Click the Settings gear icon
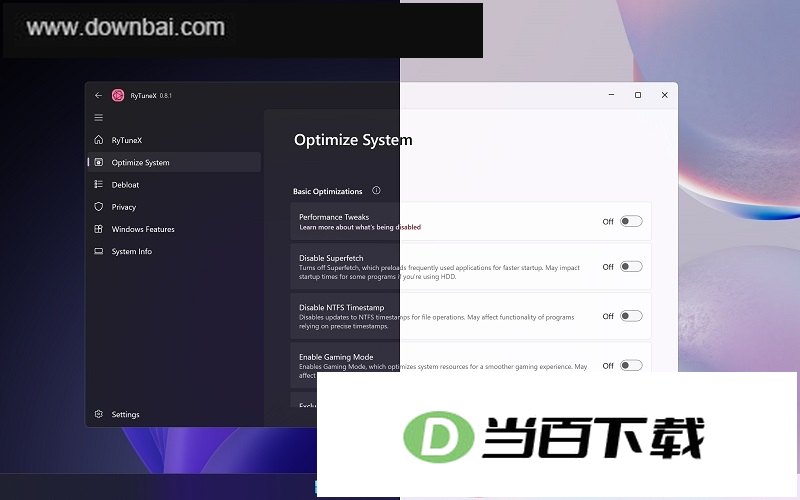 (98, 414)
